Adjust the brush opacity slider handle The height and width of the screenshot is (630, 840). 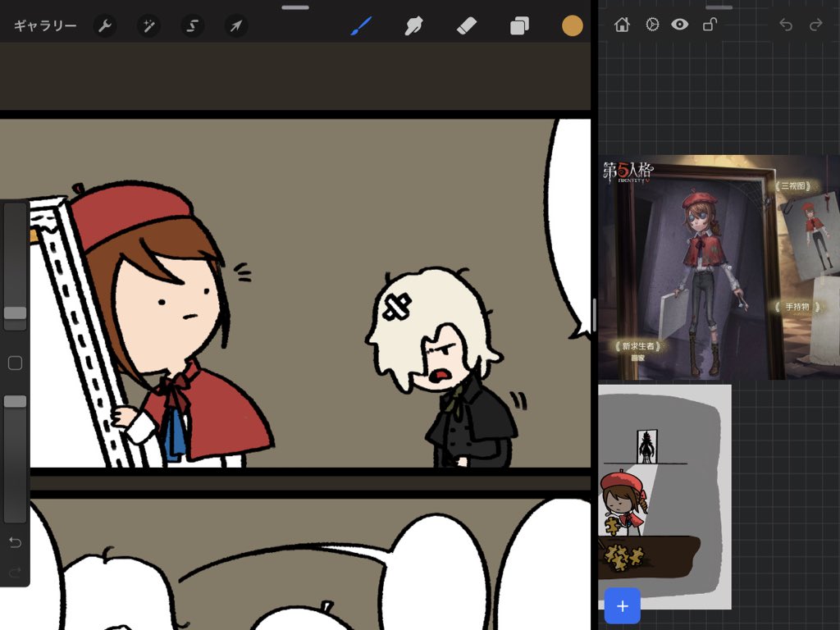[15, 401]
